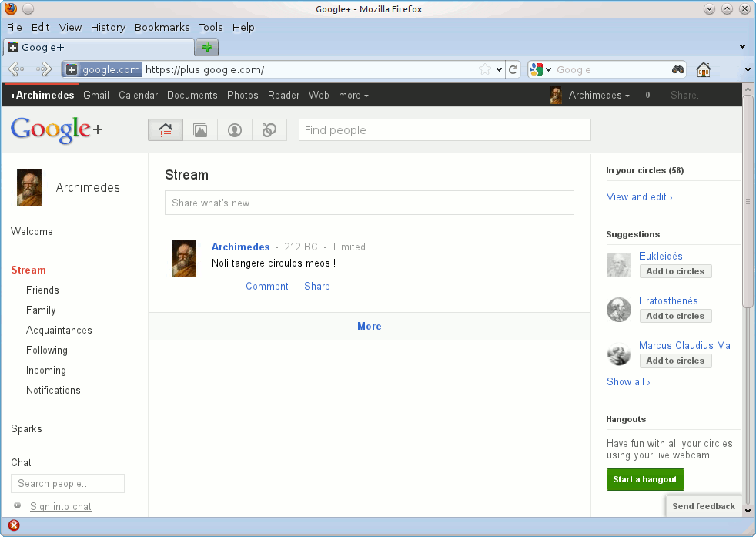Image resolution: width=756 pixels, height=537 pixels.
Task: Click Show all suggestions link
Action: (x=628, y=381)
